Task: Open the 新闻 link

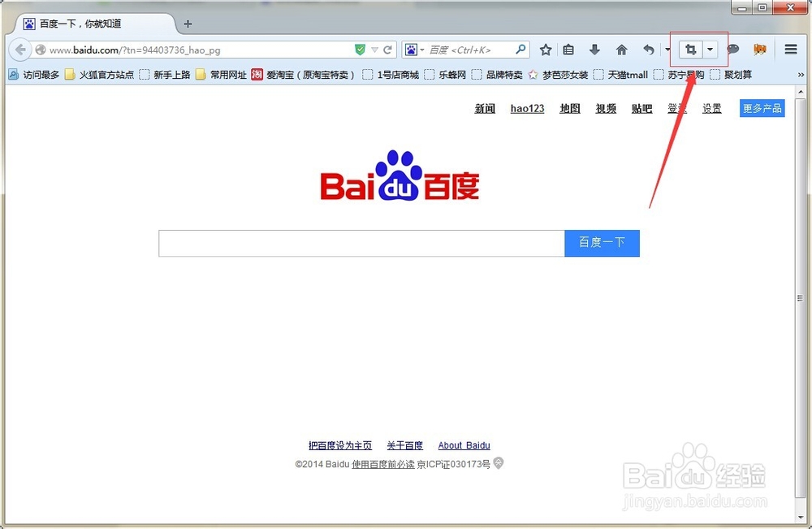Action: (485, 108)
